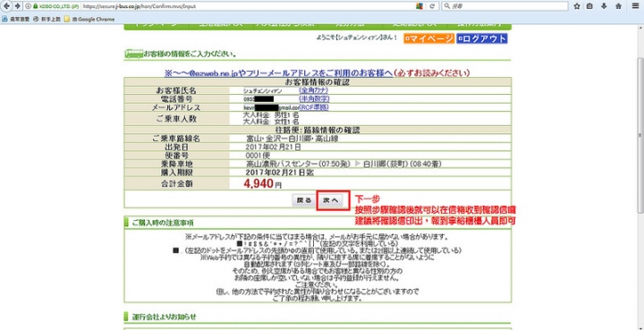
Task: Click the scrollbar up arrow
Action: (x=640, y=29)
